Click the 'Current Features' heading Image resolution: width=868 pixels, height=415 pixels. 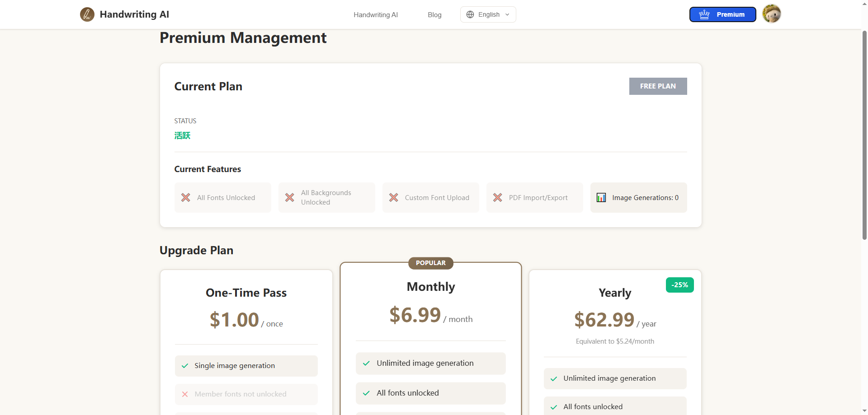tap(208, 169)
